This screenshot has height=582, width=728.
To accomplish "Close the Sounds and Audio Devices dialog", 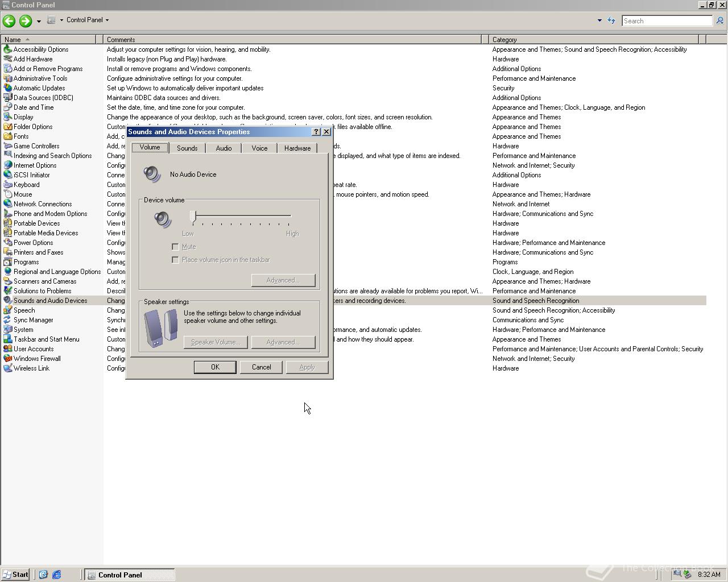I will point(326,132).
